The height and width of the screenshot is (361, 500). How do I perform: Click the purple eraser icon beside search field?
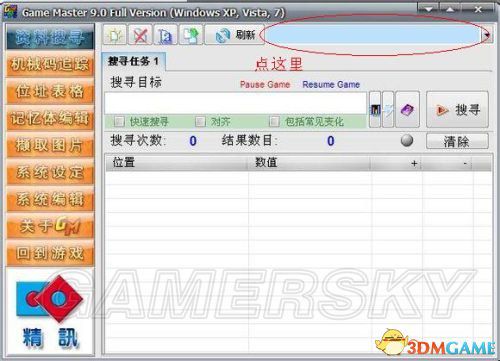[x=407, y=110]
